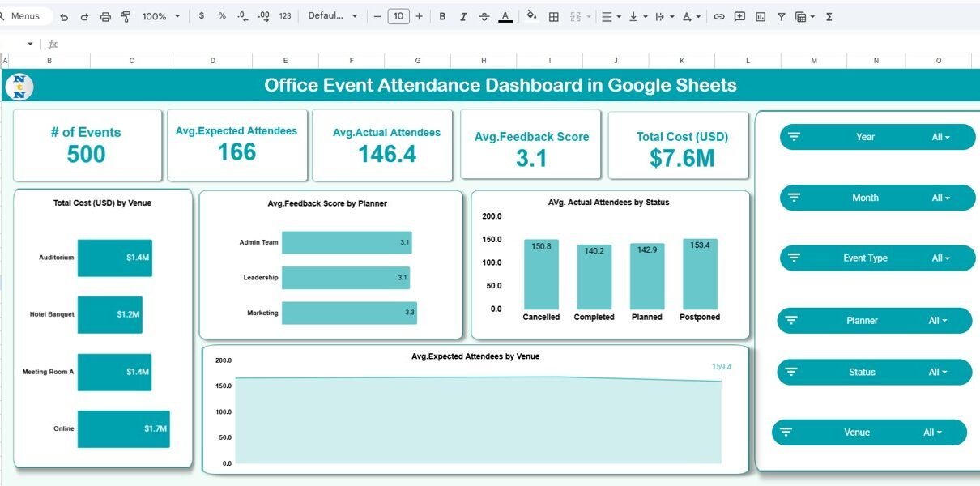This screenshot has width=980, height=486.
Task: Open the Event Type slicer dropdown
Action: pyautogui.click(x=940, y=258)
